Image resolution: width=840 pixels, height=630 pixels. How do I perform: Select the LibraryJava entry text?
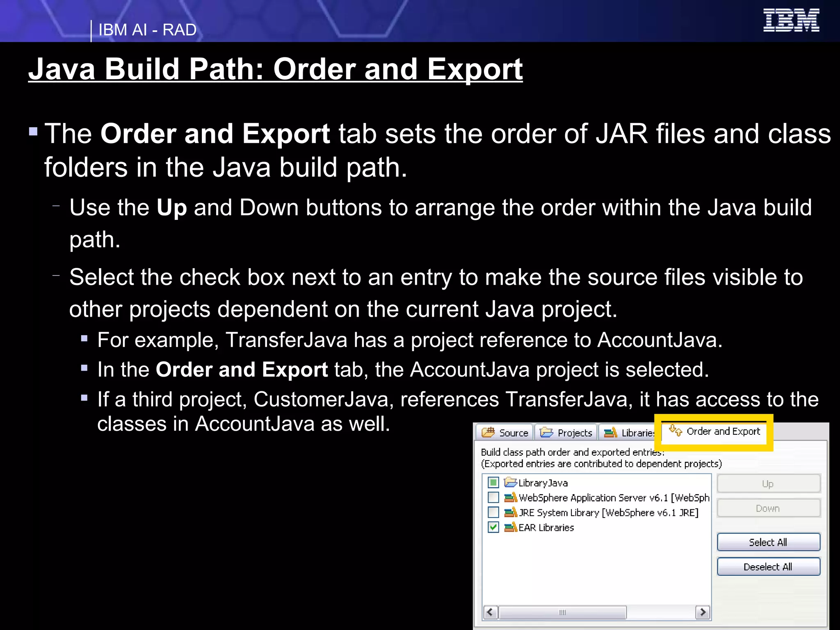(x=543, y=483)
